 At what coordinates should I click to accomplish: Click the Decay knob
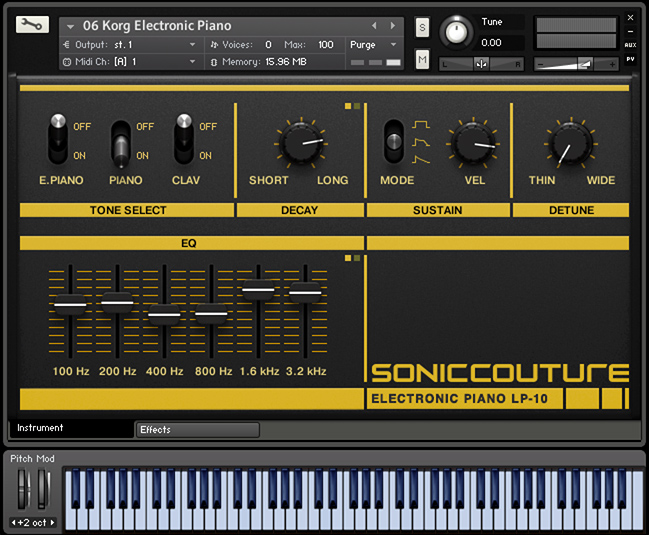pyautogui.click(x=299, y=143)
